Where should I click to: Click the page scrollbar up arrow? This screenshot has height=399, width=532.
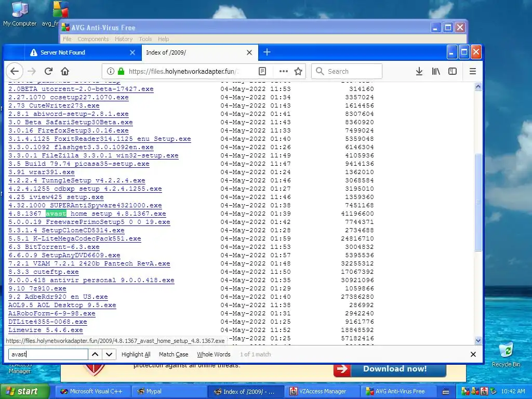pyautogui.click(x=478, y=87)
